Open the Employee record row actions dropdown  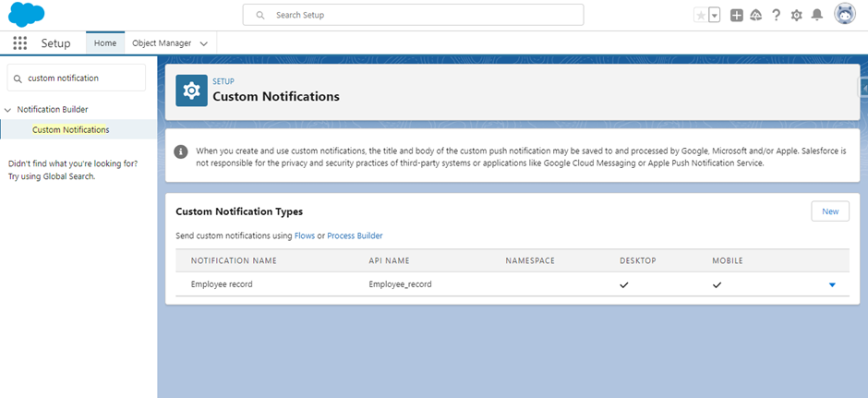(832, 285)
